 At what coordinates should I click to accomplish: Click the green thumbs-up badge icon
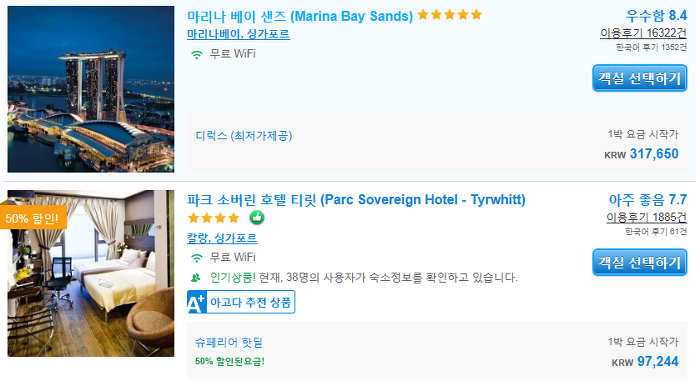click(x=257, y=218)
